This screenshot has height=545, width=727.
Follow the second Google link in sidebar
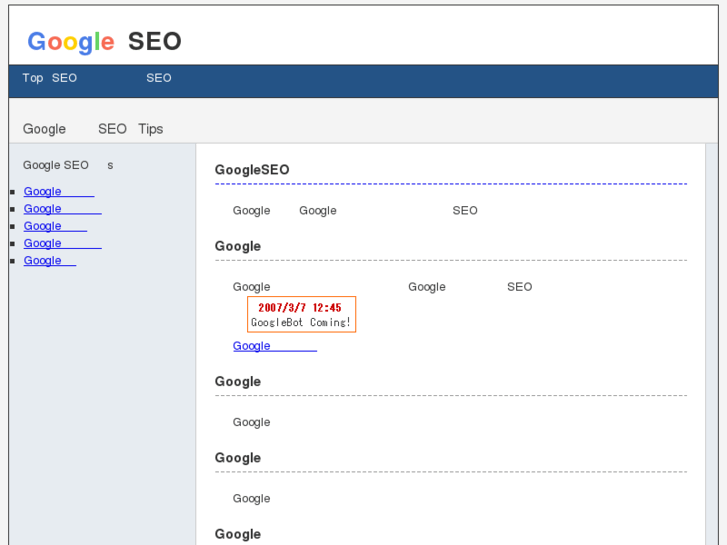[62, 209]
